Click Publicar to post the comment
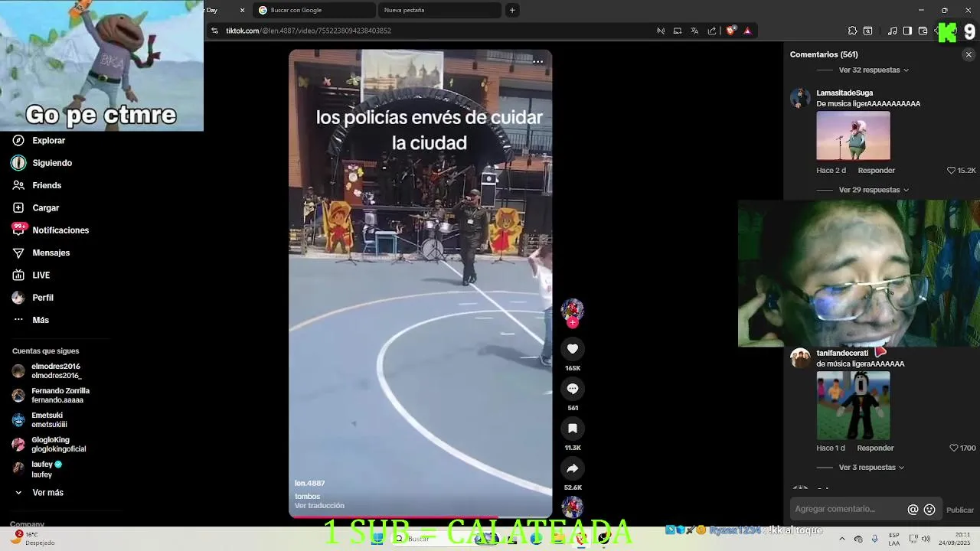The height and width of the screenshot is (551, 980). (x=960, y=510)
